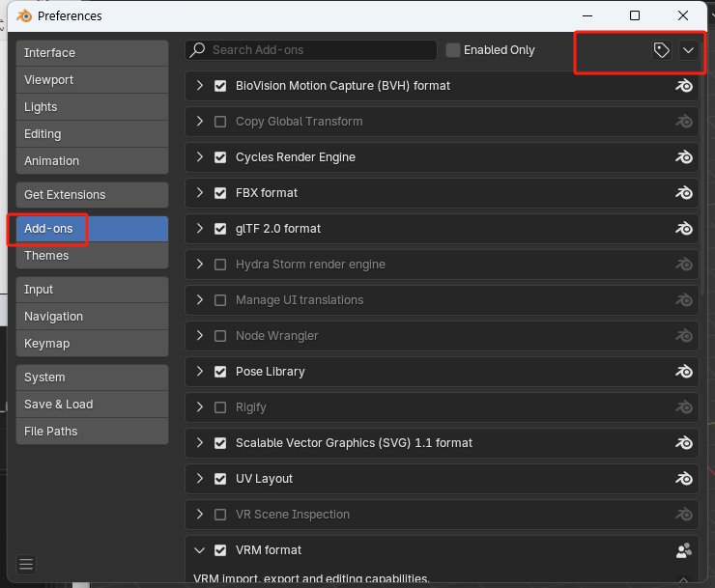Switch to Viewport preferences

pyautogui.click(x=92, y=80)
